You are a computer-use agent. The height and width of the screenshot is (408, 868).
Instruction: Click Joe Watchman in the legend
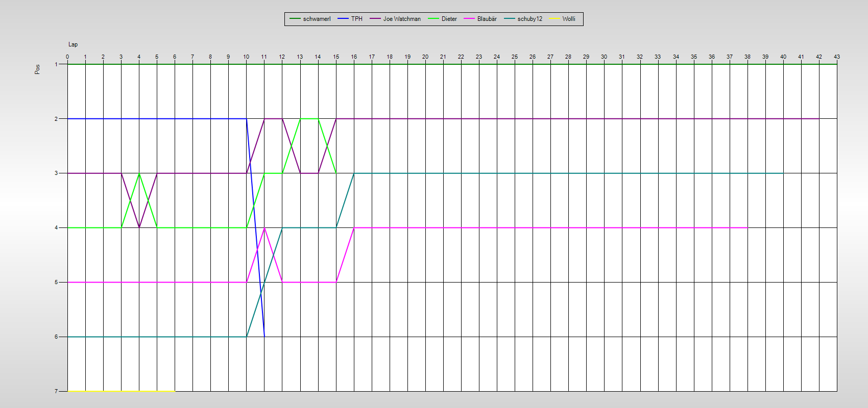(x=402, y=19)
